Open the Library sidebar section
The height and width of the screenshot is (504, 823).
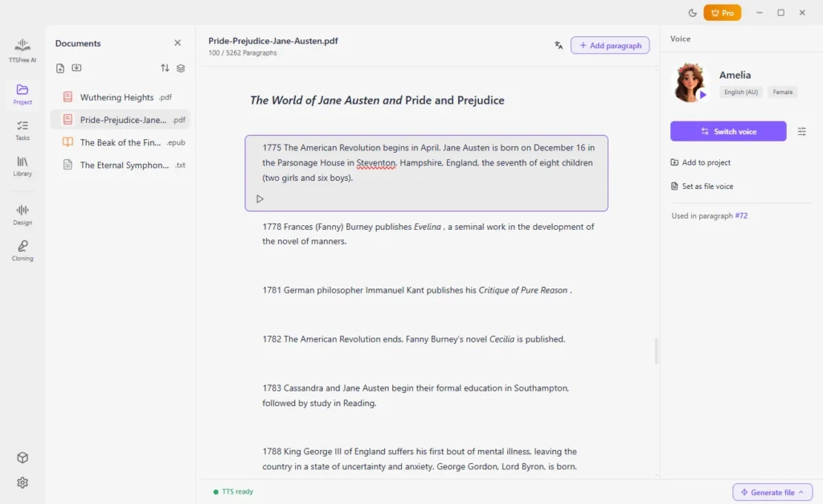click(22, 166)
